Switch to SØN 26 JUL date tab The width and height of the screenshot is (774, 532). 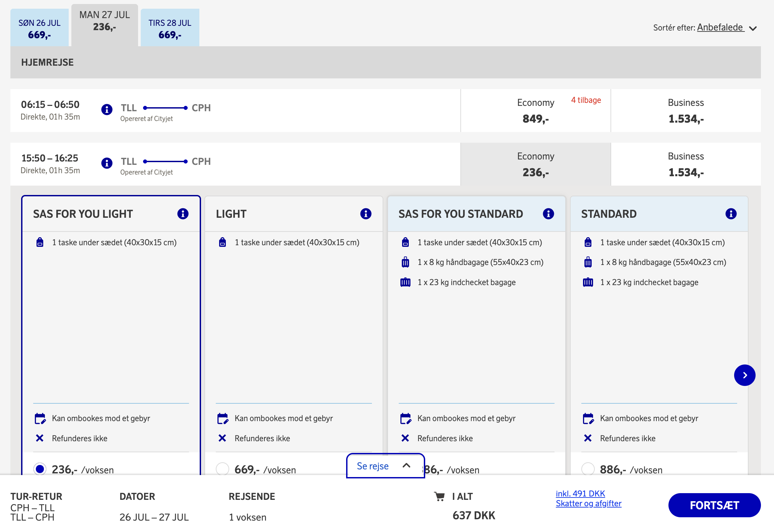[x=40, y=28]
